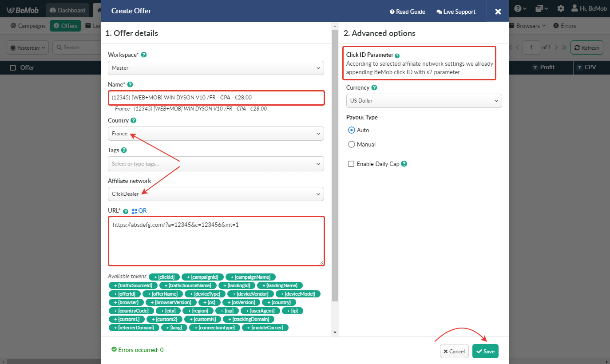
Task: Add the {referrerDomain} token
Action: (x=133, y=328)
